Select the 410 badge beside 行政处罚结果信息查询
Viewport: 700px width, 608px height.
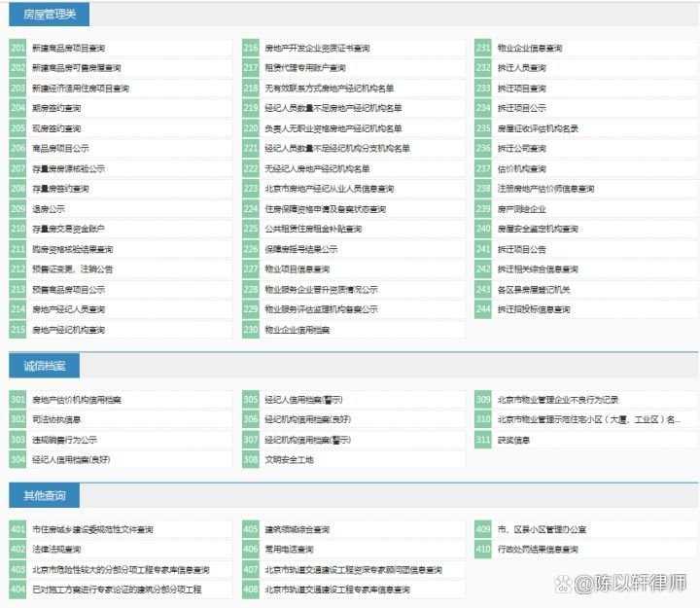pos(483,550)
